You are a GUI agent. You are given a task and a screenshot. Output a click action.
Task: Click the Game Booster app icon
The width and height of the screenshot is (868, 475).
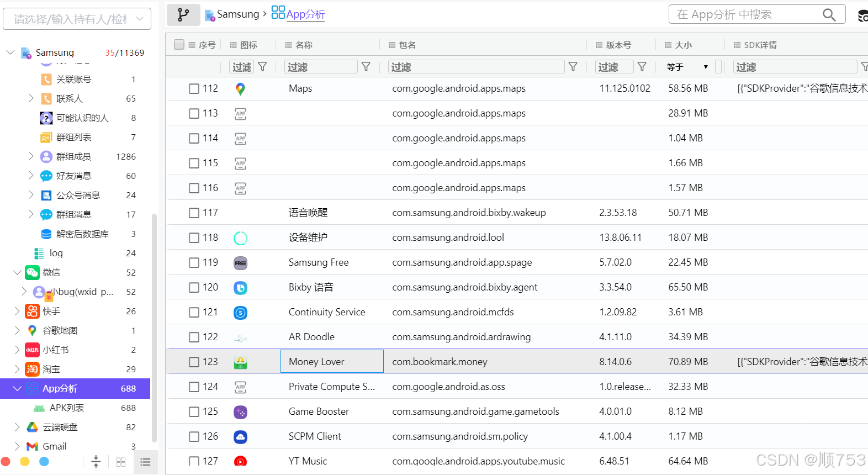coord(240,412)
